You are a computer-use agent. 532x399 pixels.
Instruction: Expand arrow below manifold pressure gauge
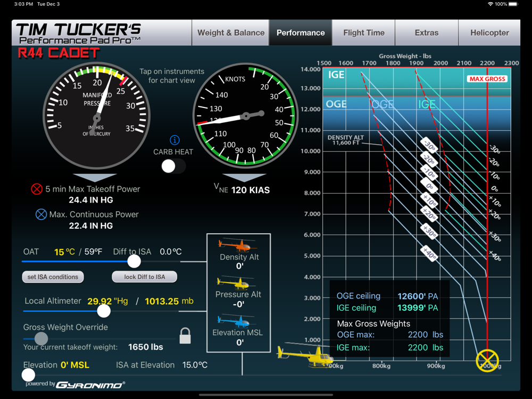(95, 178)
